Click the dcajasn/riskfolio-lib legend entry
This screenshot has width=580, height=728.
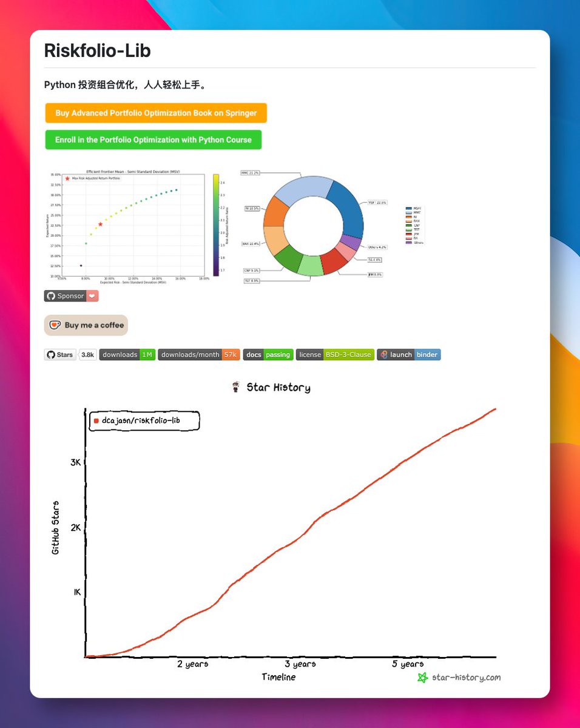144,420
